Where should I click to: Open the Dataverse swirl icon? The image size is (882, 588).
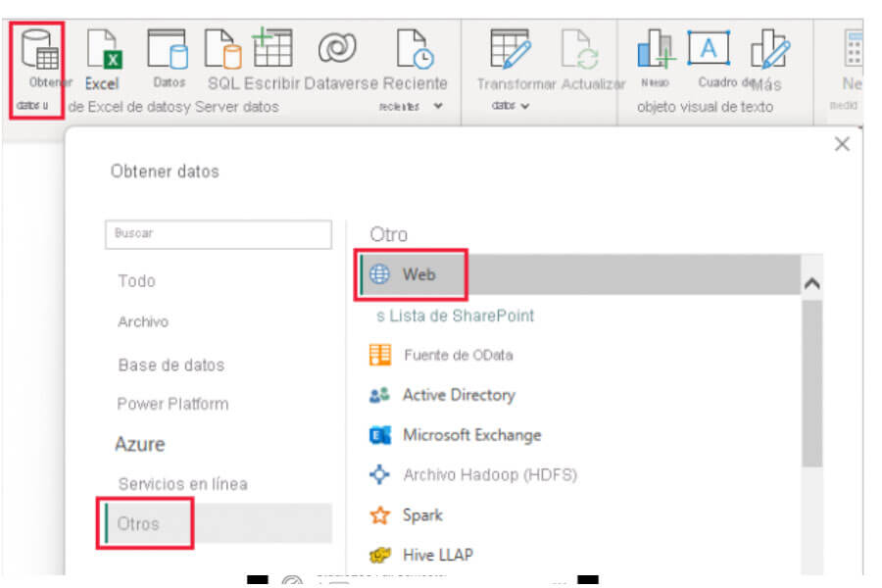(x=337, y=48)
